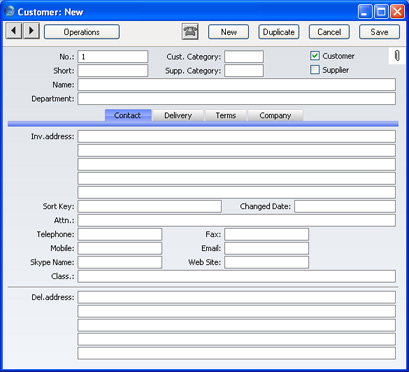The image size is (409, 372).
Task: Switch to the Contact tab
Action: pos(128,115)
